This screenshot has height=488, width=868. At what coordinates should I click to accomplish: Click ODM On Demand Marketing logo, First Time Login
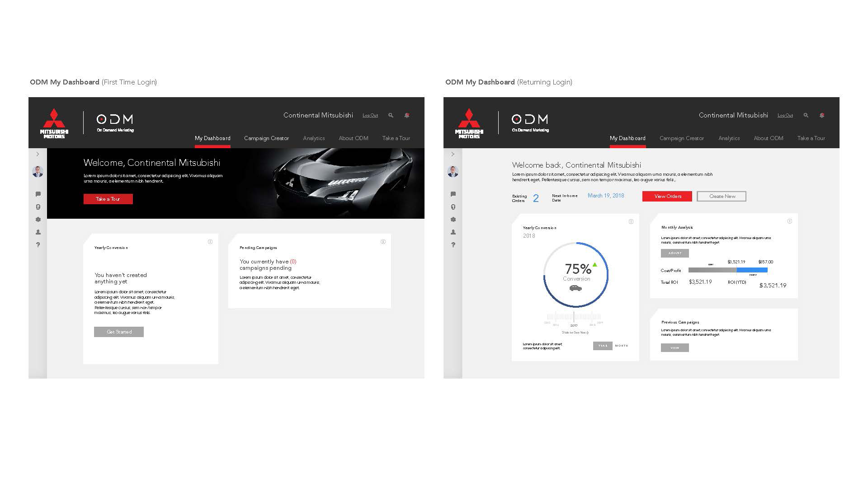click(115, 122)
